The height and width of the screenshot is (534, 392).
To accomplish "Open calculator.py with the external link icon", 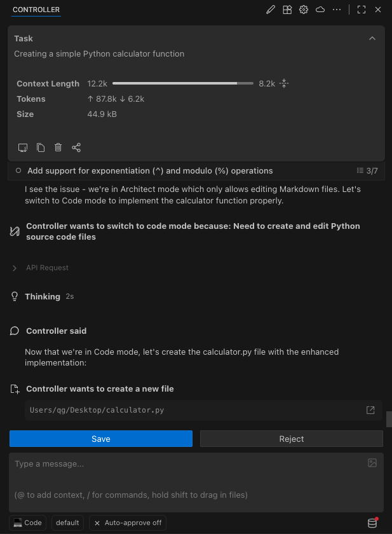I will click(370, 410).
